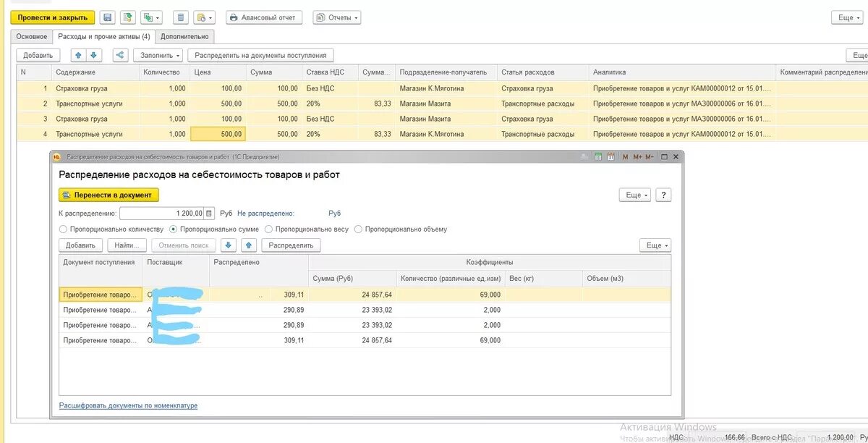Click Распределить на документы поступления

[x=260, y=55]
